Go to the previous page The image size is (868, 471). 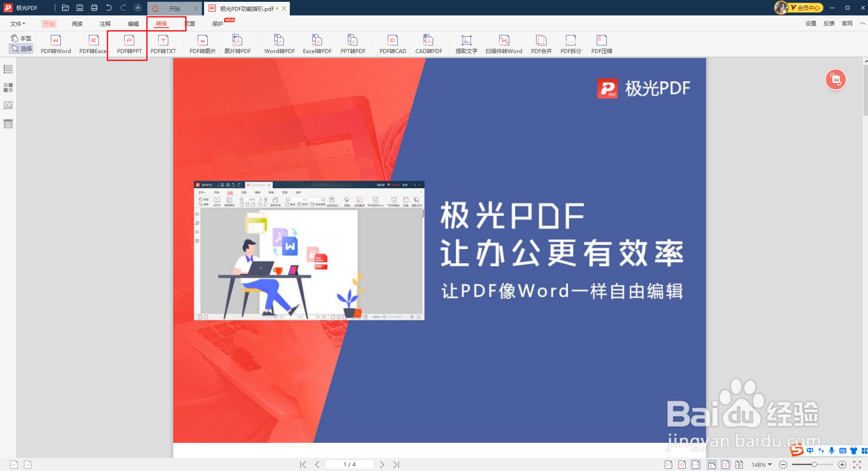(317, 465)
